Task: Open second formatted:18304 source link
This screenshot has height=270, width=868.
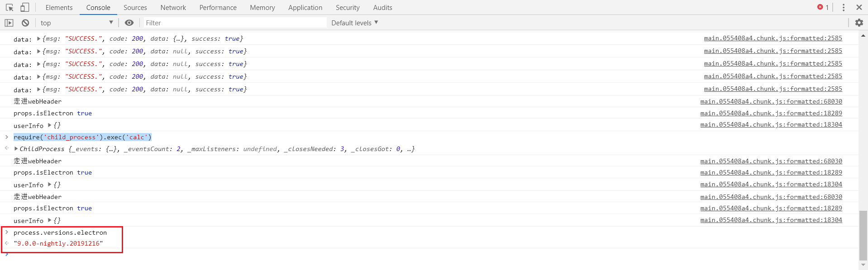Action: click(x=771, y=184)
